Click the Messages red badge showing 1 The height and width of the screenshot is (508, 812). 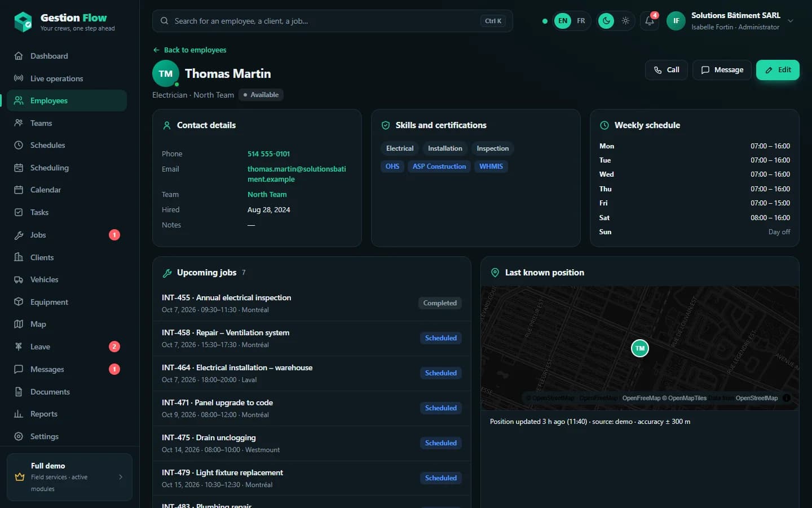pos(114,369)
